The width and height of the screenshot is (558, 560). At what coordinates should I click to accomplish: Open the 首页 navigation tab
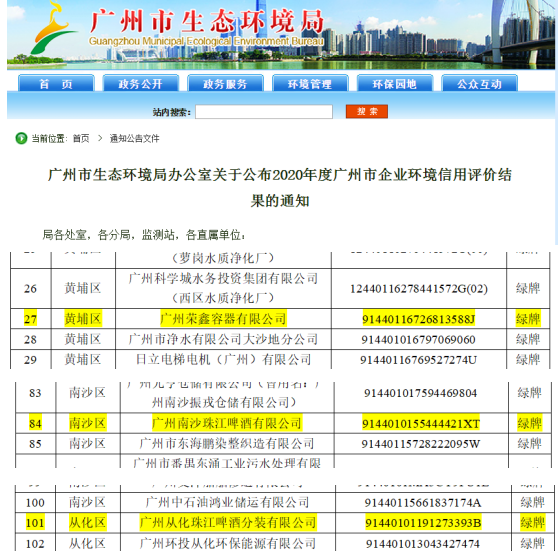56,84
